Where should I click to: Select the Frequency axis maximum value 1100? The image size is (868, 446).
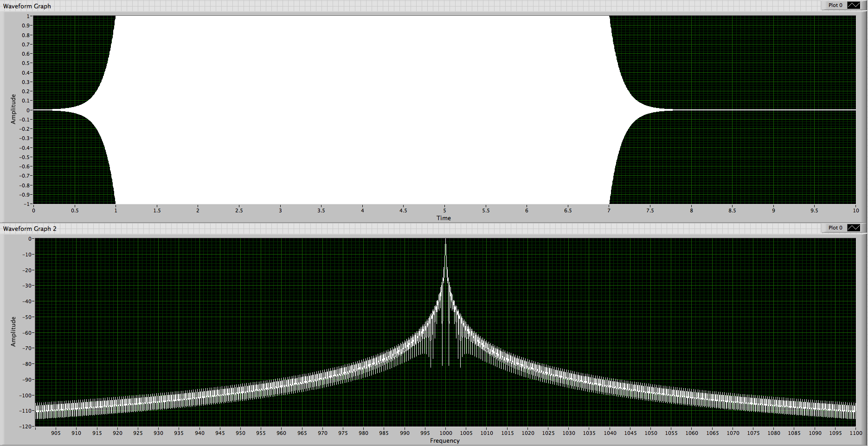(856, 433)
